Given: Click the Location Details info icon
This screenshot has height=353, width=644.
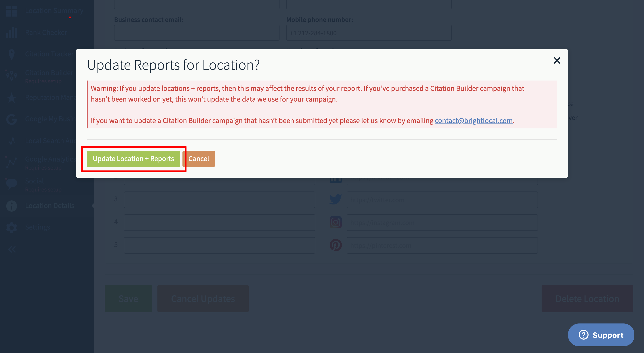Looking at the screenshot, I should click(11, 206).
